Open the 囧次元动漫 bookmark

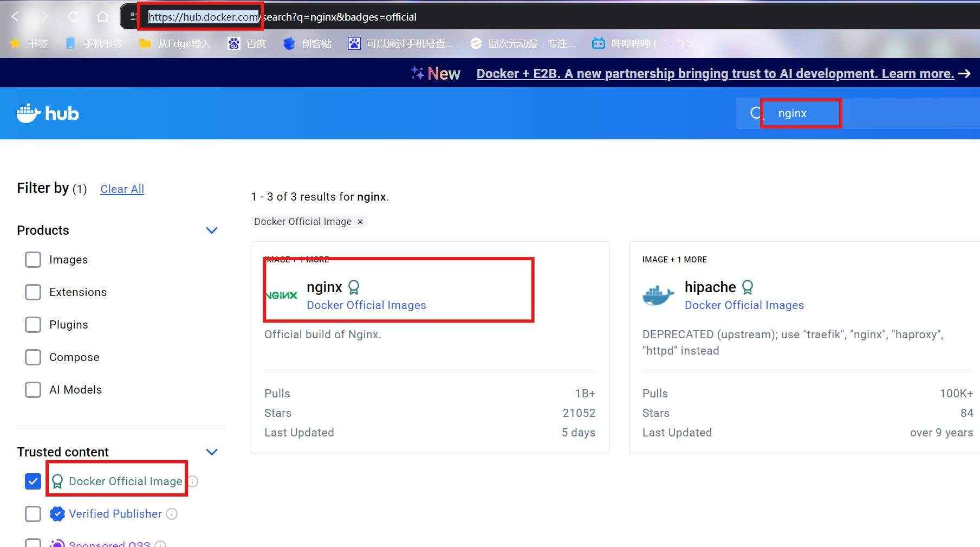point(523,43)
